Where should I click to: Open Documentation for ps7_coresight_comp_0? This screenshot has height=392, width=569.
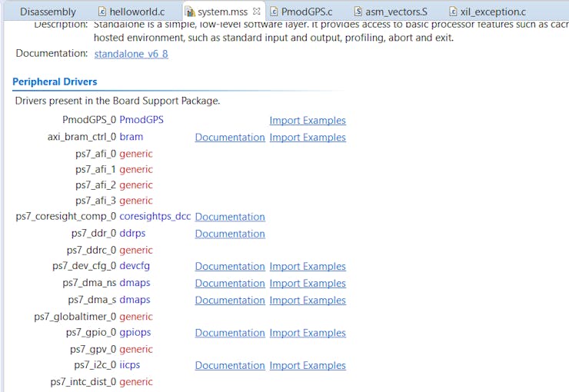point(230,217)
